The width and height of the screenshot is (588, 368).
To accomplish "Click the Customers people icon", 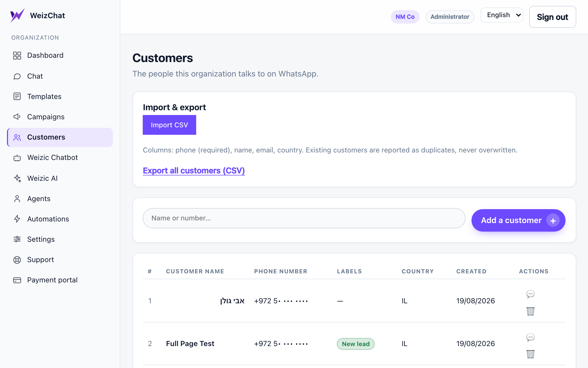I will tap(17, 137).
